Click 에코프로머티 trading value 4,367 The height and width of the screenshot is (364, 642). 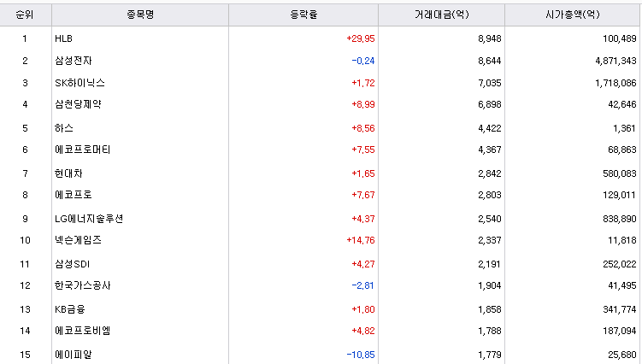pos(490,150)
